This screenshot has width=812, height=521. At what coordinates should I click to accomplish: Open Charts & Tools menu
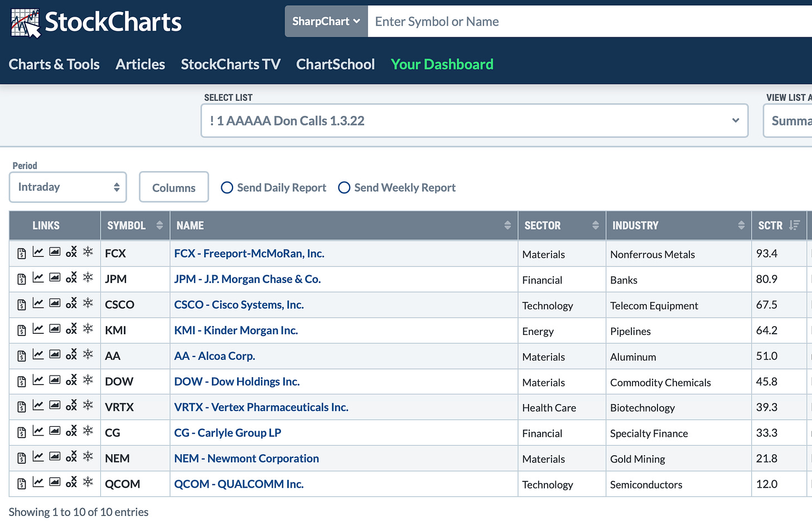[54, 65]
